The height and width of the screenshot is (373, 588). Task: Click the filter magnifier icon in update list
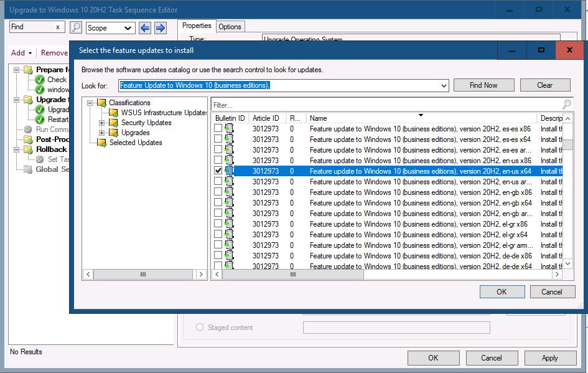click(567, 105)
